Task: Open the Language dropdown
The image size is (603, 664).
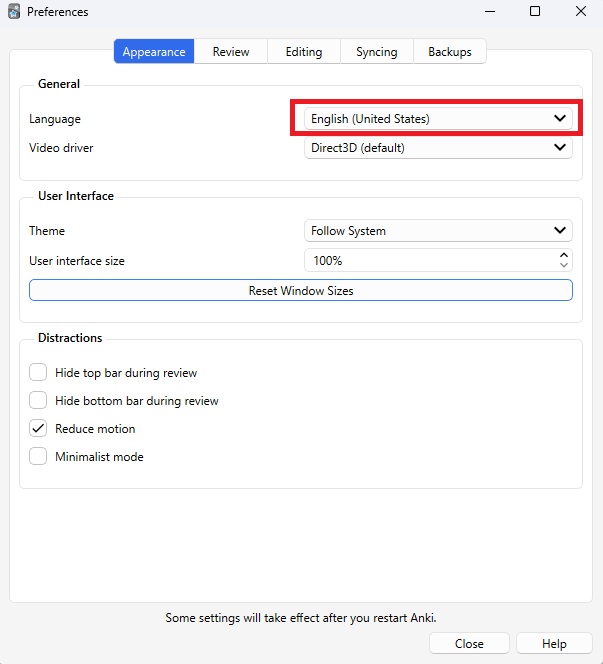Action: (x=438, y=119)
